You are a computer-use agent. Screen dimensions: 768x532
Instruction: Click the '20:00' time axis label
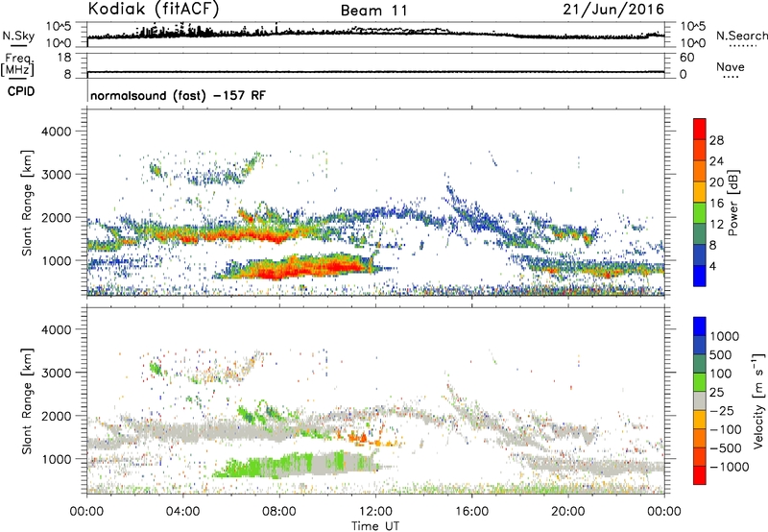pos(568,512)
